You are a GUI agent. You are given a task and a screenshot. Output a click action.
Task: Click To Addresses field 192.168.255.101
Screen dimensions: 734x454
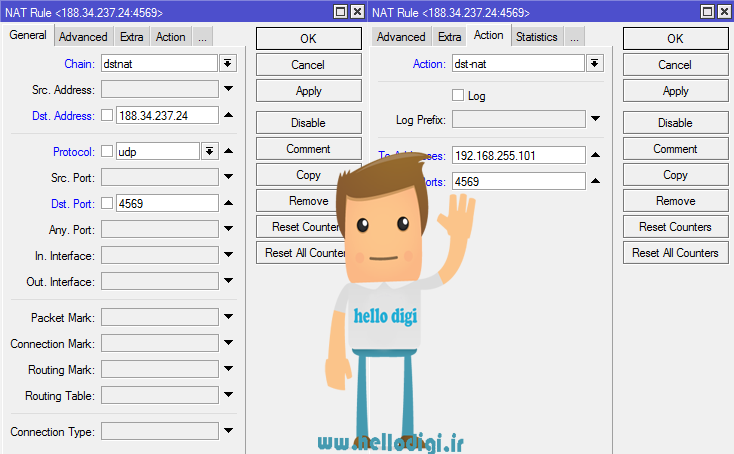[x=519, y=155]
